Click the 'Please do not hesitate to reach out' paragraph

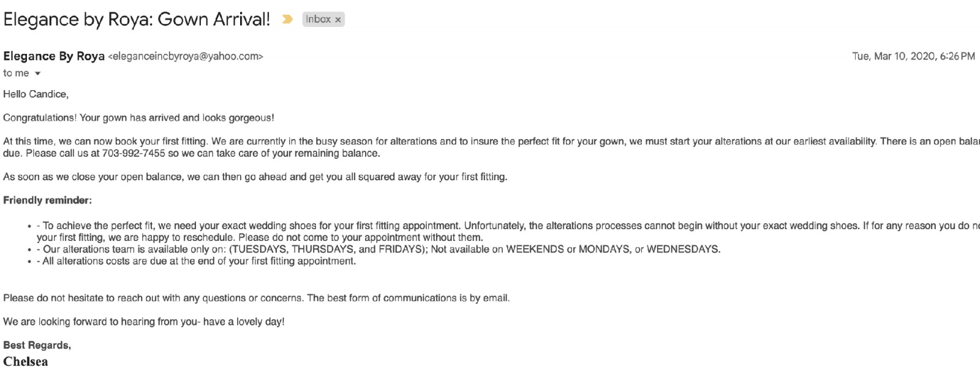pyautogui.click(x=256, y=298)
